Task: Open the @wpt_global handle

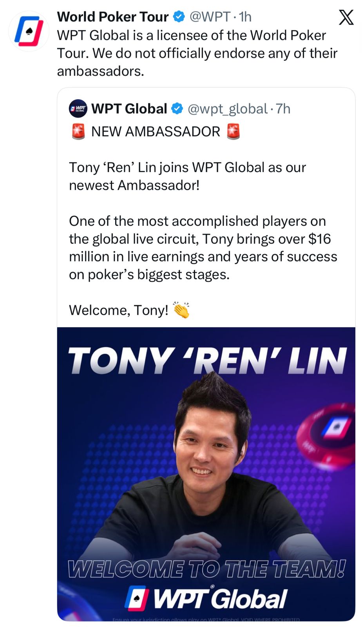Action: (x=227, y=109)
